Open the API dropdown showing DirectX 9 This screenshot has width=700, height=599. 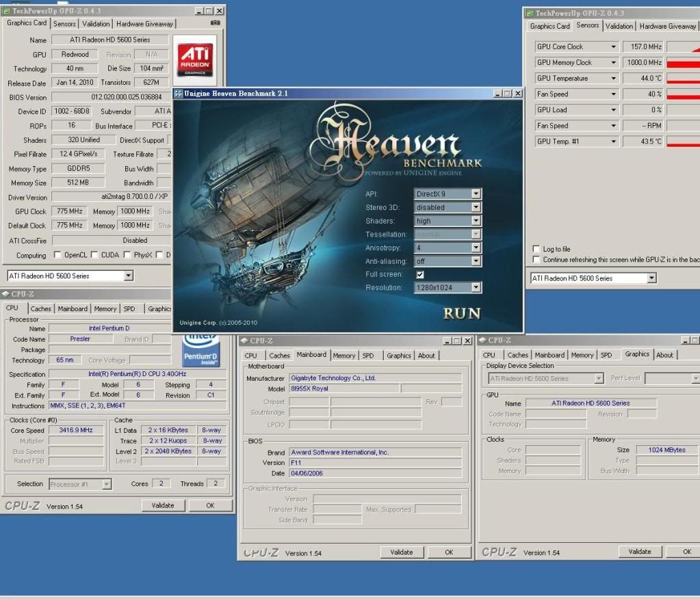coord(476,194)
